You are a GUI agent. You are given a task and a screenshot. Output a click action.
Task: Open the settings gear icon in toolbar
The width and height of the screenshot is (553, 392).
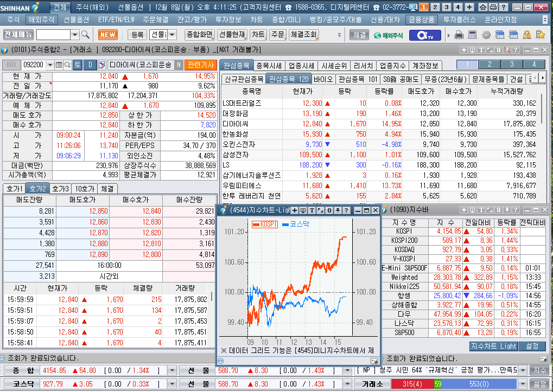point(486,35)
